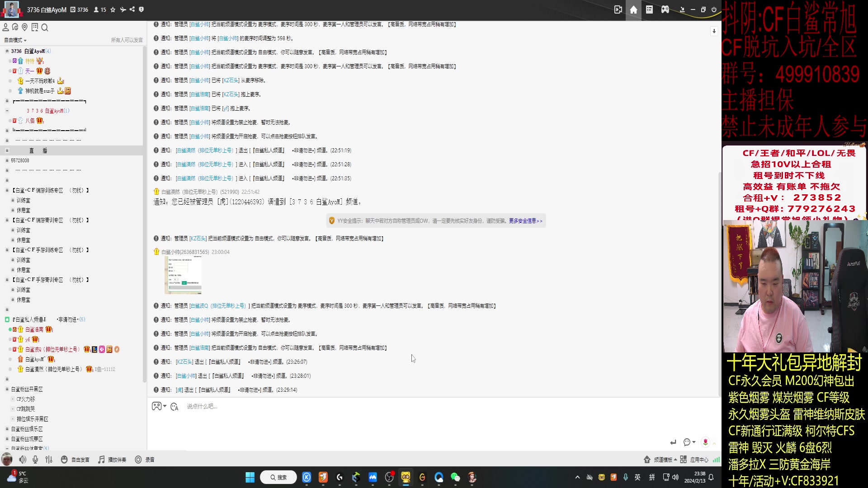Click sender name 白鲨漠然 at 22:51:42
Viewport: 868px width, 488px height.
coord(189,192)
